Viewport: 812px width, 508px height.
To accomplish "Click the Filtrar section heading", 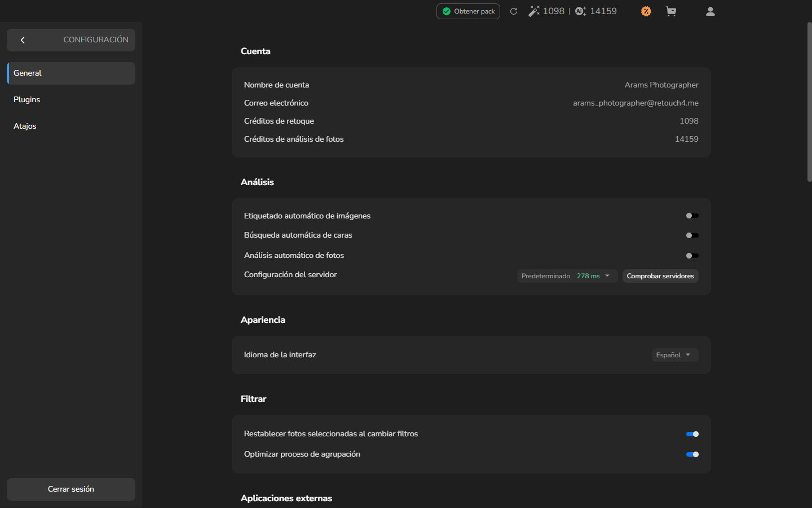I will 253,398.
